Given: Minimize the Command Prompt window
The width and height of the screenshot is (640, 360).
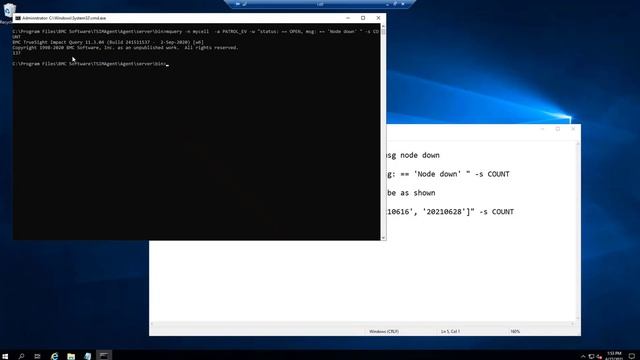Looking at the screenshot, I should click(348, 18).
